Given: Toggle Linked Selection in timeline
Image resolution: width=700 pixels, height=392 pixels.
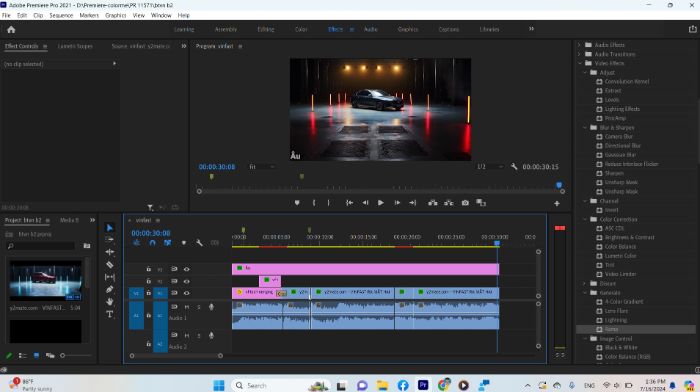Looking at the screenshot, I should [167, 243].
